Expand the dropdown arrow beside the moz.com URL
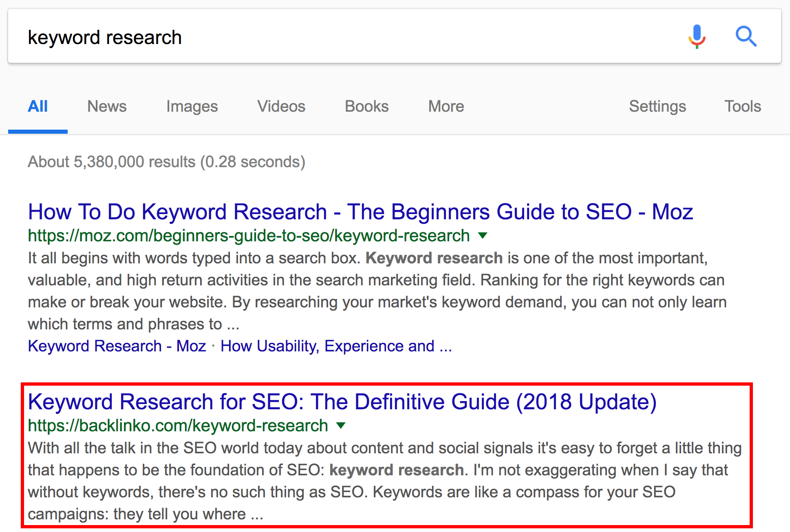The image size is (790, 532). [x=483, y=236]
